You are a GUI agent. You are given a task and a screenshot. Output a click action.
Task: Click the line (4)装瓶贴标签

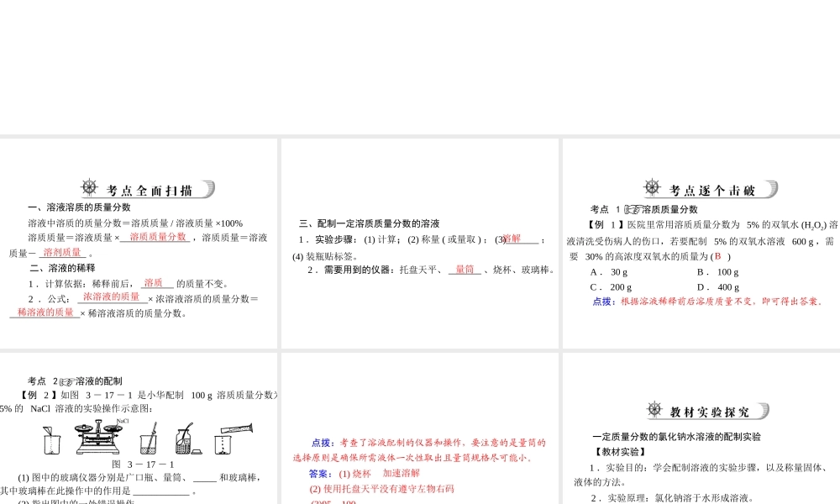pyautogui.click(x=325, y=256)
